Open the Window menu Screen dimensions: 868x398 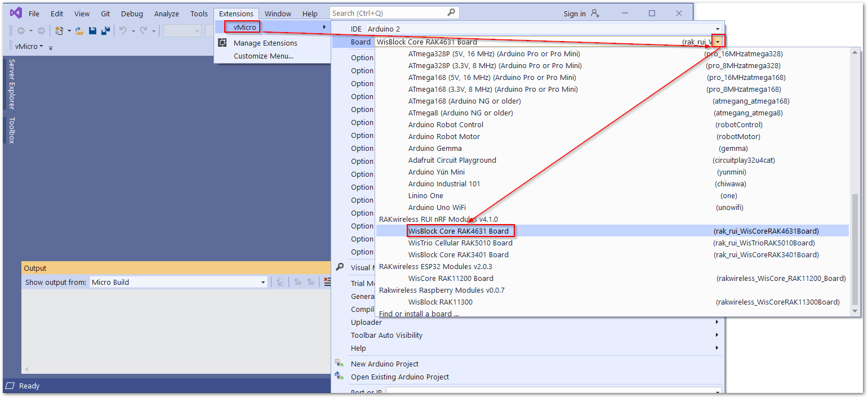pos(278,14)
